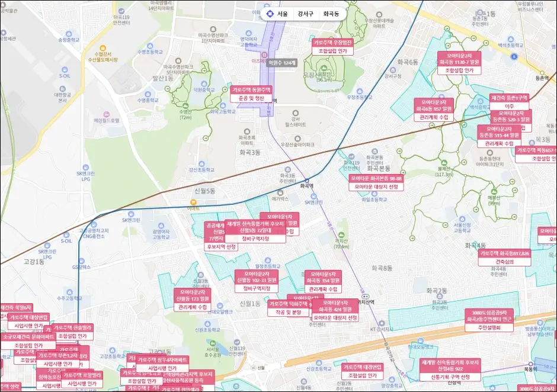Open the 가로주택 우장범진 project marker
This screenshot has width=557, height=392.
point(333,47)
